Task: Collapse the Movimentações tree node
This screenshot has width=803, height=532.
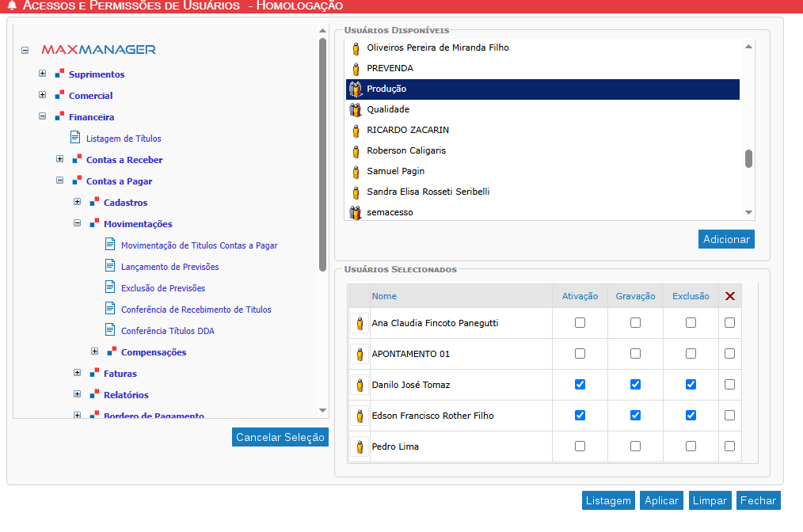Action: coord(77,223)
